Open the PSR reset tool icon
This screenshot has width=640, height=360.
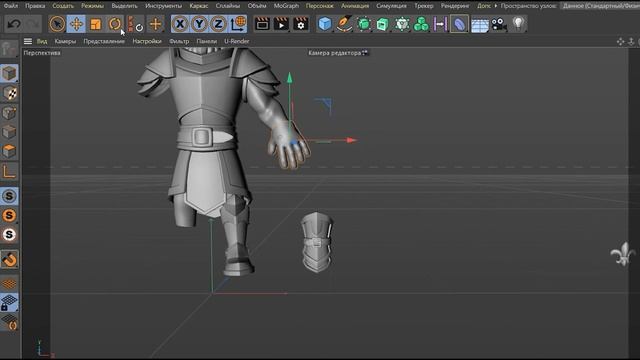pyautogui.click(x=136, y=24)
